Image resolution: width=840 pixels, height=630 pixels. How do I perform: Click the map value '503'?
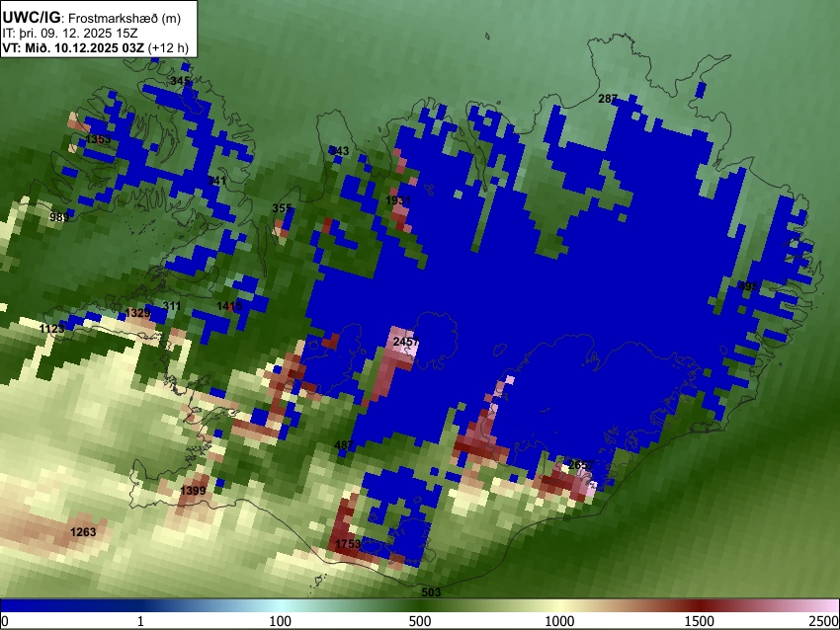pyautogui.click(x=431, y=592)
